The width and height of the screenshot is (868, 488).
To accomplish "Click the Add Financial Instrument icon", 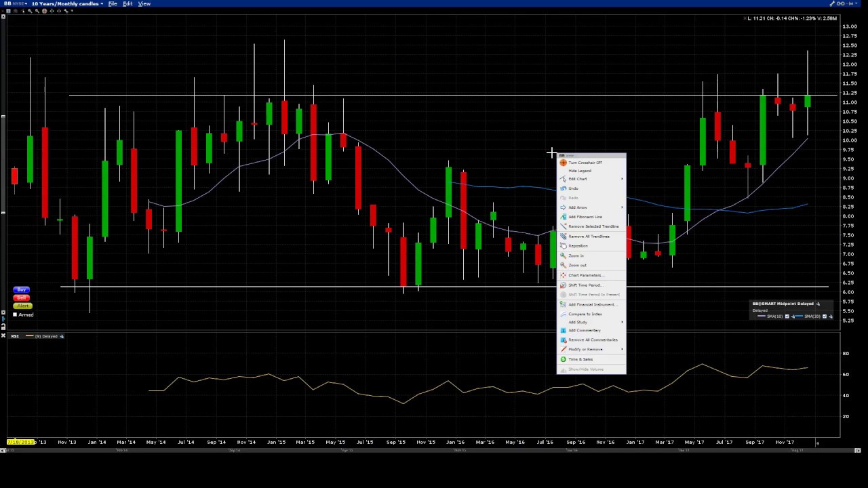I will [x=563, y=304].
